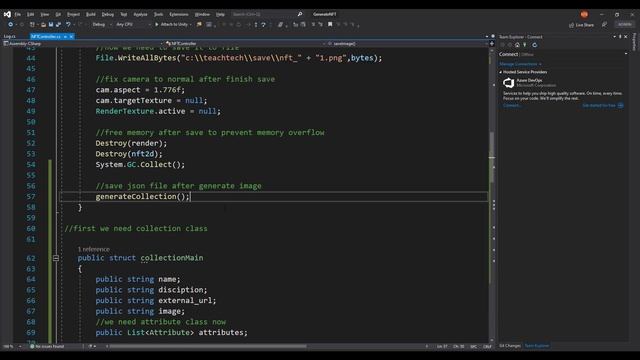The height and width of the screenshot is (360, 640).
Task: Collapse the collectionMain struct outline
Action: [56, 258]
